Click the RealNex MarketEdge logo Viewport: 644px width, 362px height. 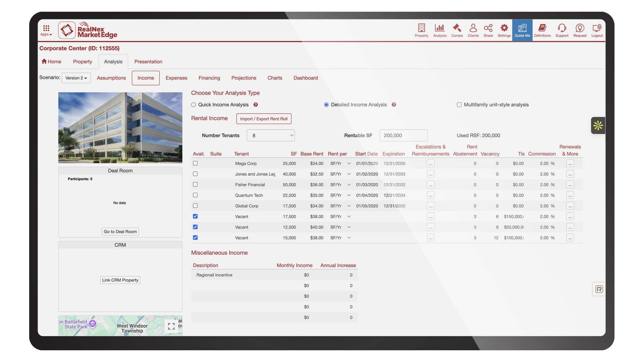88,30
